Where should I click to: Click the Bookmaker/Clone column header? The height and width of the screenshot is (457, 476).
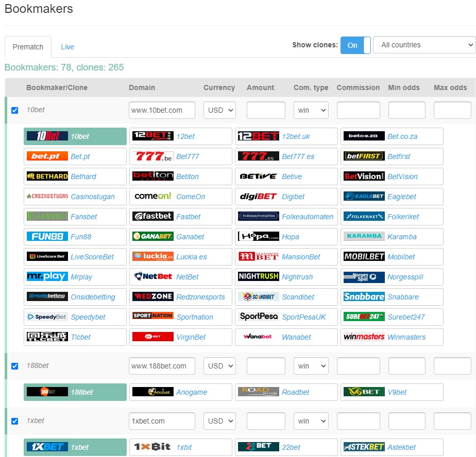(x=57, y=87)
